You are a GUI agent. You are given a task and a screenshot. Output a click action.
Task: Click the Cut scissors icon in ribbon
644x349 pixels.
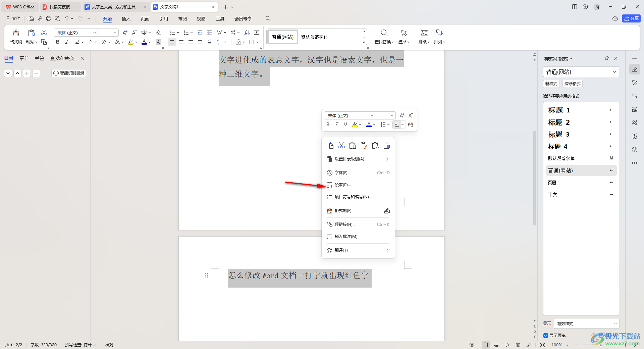(44, 33)
